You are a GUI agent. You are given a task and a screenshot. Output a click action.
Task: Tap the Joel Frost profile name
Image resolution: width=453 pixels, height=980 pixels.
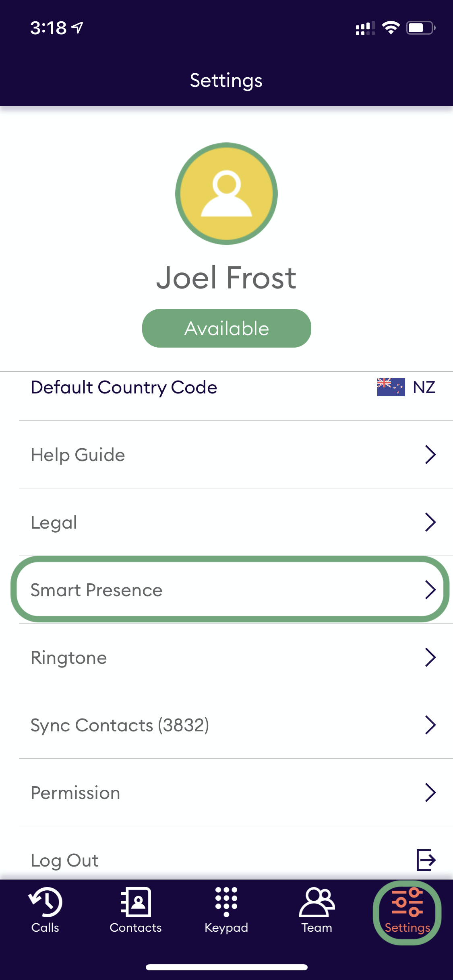click(x=226, y=278)
